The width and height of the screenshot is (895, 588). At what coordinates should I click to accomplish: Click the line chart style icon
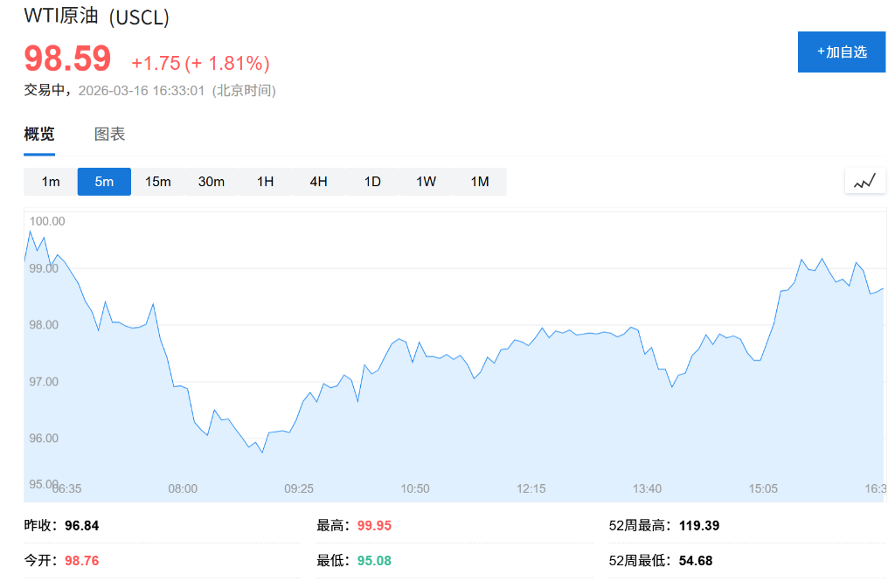click(x=864, y=181)
